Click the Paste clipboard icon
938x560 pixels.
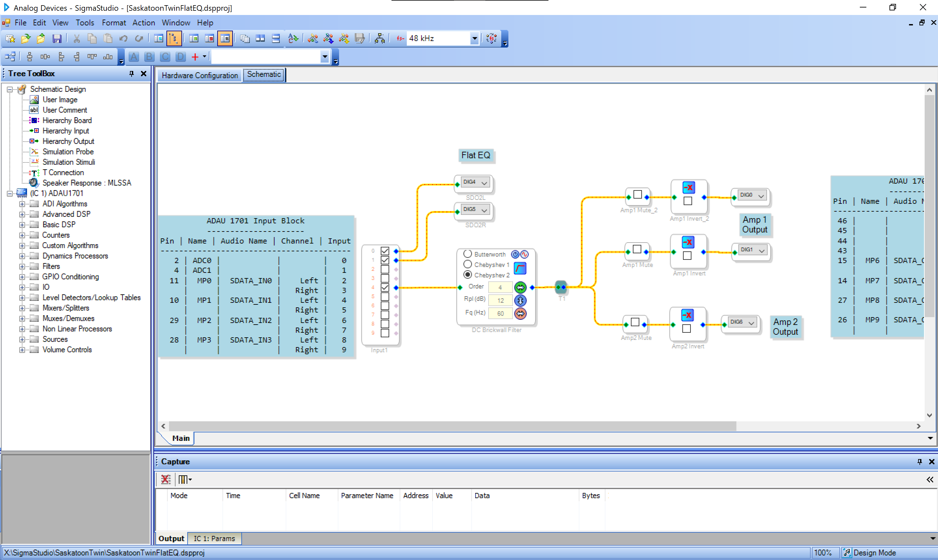coord(108,38)
